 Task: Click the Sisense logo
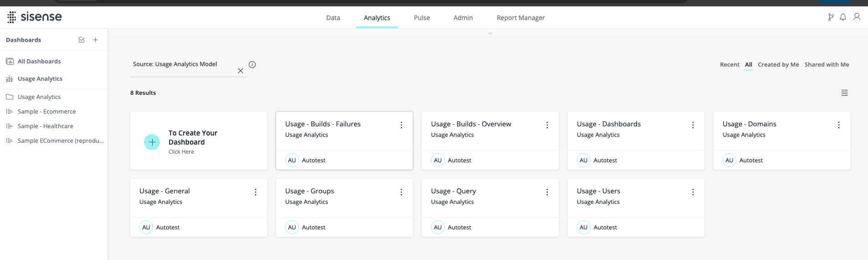coord(35,17)
